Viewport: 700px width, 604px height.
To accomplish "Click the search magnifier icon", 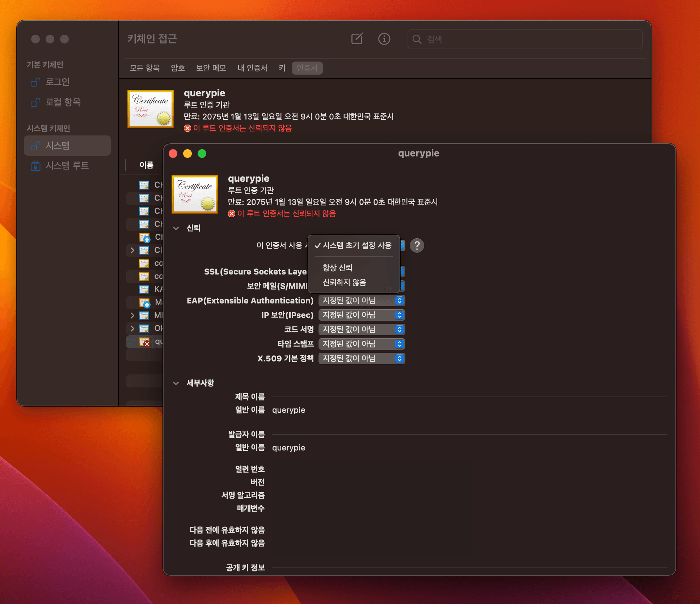I will click(x=417, y=39).
